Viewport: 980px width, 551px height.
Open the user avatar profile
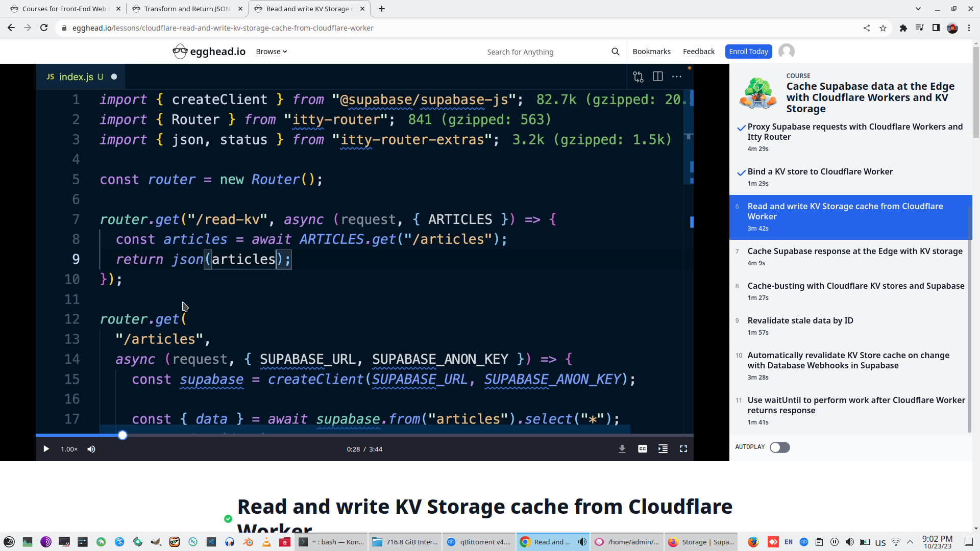click(787, 52)
